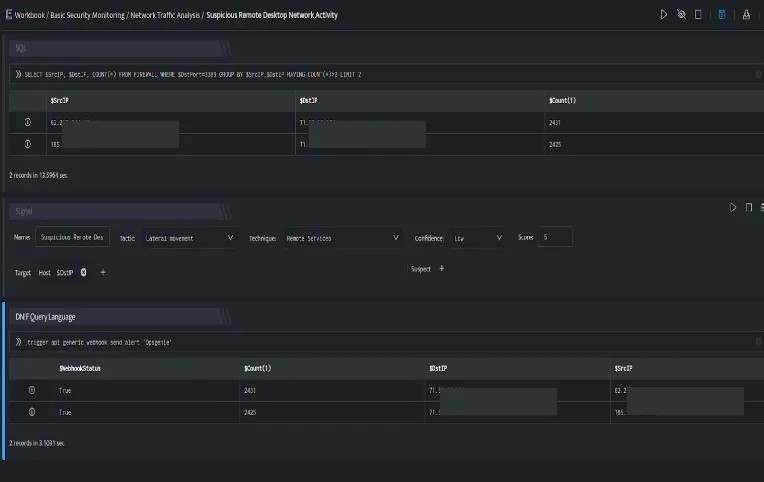Click the publish stamp icon at top right
Screen dimensions: 764x482
coord(746,15)
